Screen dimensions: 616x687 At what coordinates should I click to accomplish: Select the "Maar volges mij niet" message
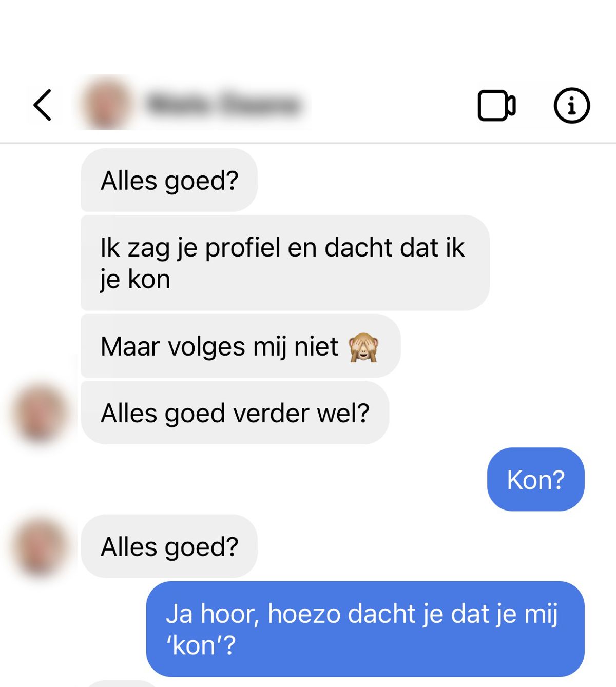(240, 346)
